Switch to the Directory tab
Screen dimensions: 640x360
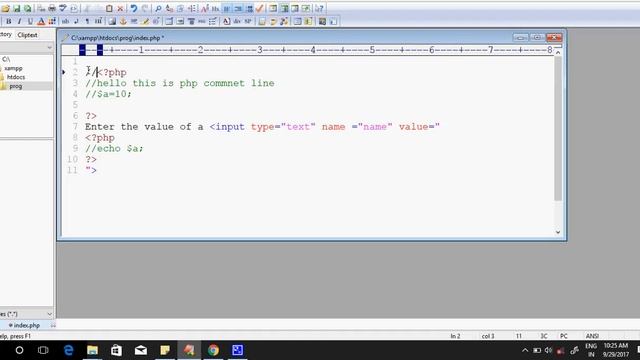click(x=6, y=35)
